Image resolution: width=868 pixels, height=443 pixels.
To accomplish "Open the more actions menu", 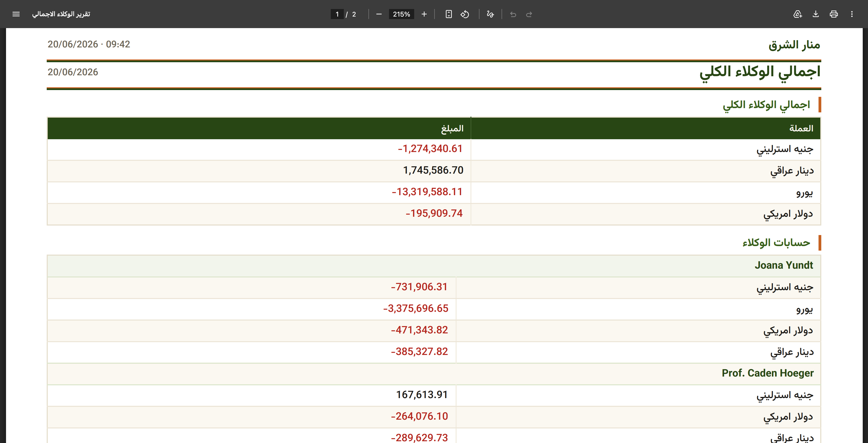I will 852,14.
